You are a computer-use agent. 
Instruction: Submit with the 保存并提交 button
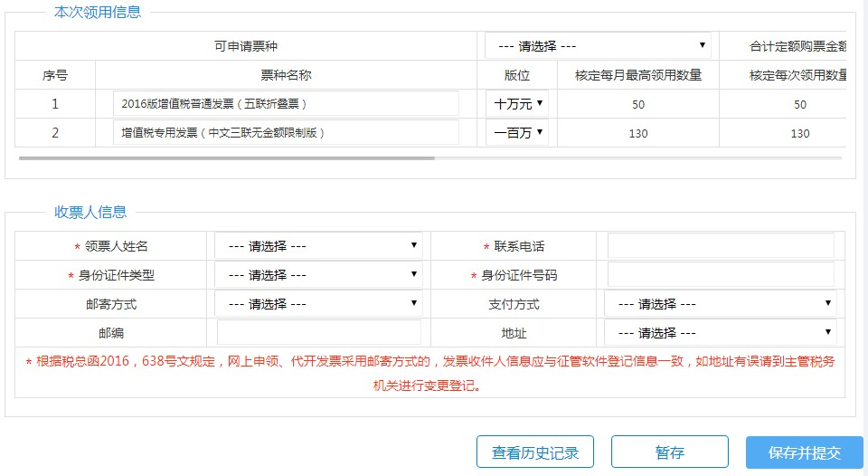click(x=805, y=452)
